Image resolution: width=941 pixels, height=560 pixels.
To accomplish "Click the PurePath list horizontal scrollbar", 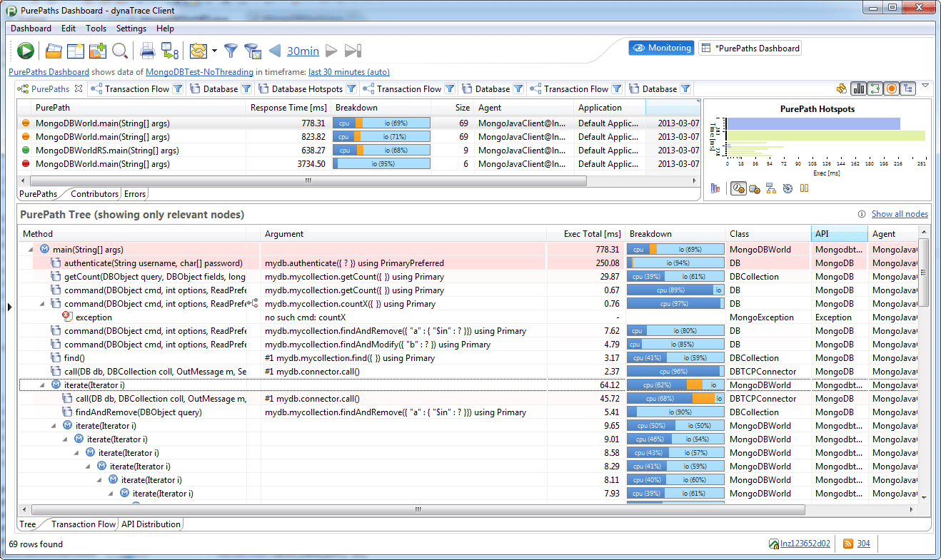I will (x=308, y=181).
